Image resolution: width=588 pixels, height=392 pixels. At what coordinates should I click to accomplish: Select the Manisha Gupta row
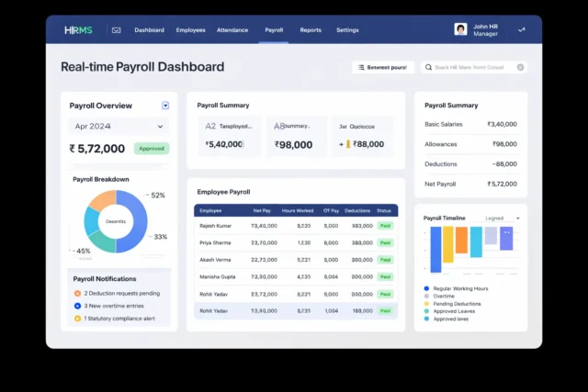tap(296, 277)
